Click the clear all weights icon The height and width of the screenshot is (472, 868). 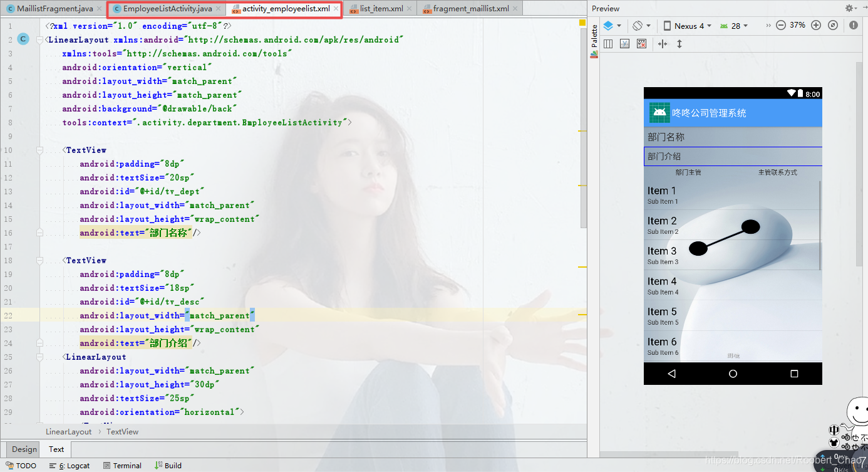641,44
